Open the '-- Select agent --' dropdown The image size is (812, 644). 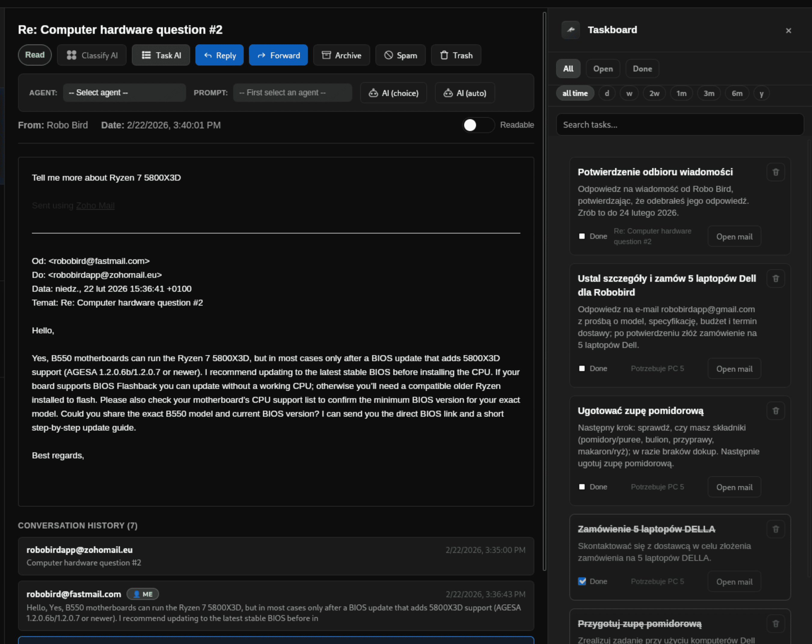(124, 92)
